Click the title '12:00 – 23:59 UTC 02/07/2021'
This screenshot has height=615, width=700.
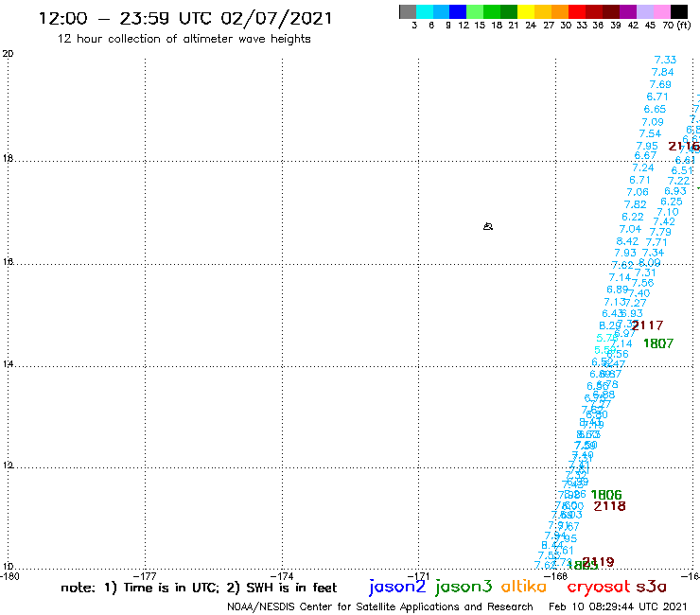185,19
